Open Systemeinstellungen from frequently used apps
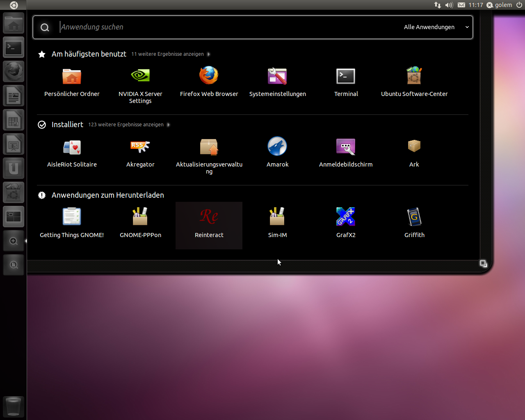Image resolution: width=525 pixels, height=420 pixels. [277, 76]
